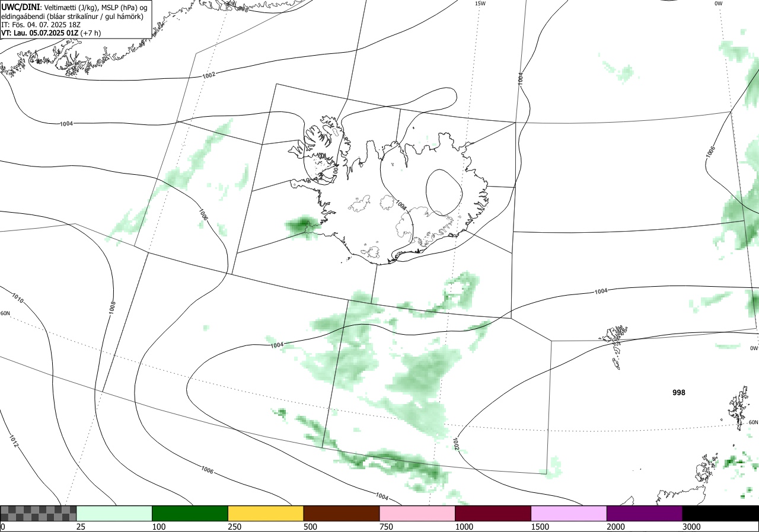Click legend value "25"
Screen dimensions: 759x532
coord(81,527)
